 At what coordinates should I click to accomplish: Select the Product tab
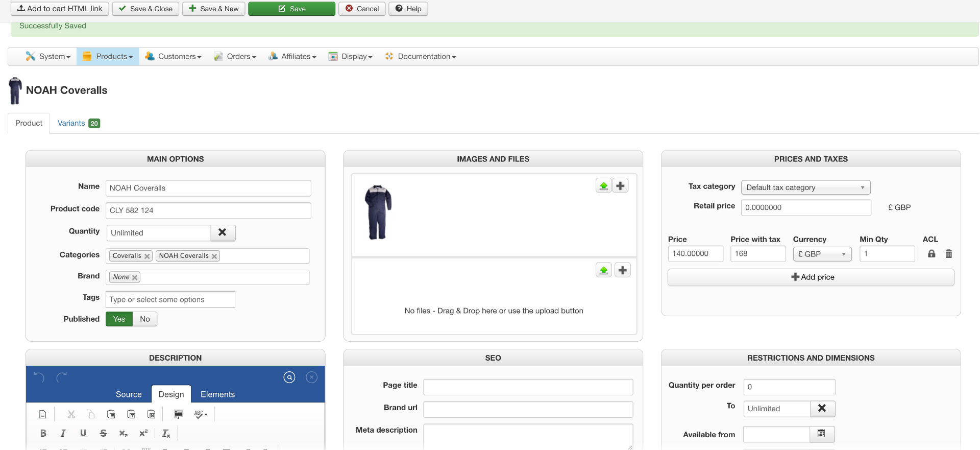[29, 123]
